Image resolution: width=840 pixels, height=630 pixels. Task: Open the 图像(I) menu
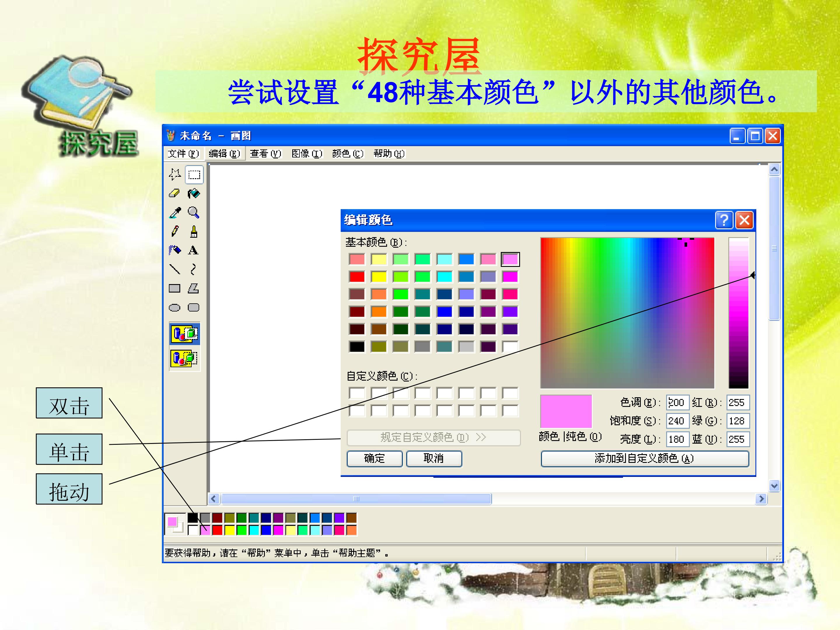click(307, 153)
